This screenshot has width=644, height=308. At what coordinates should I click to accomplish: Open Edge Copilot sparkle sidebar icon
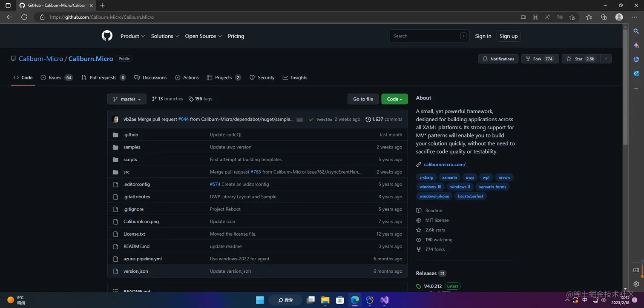pos(636,46)
